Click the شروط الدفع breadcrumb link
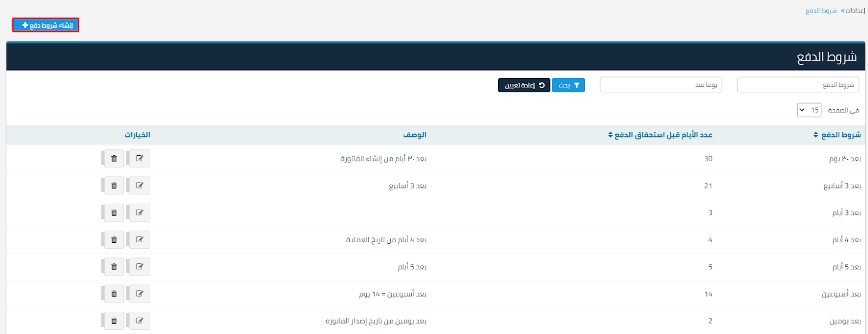The height and width of the screenshot is (334, 868). coord(821,11)
